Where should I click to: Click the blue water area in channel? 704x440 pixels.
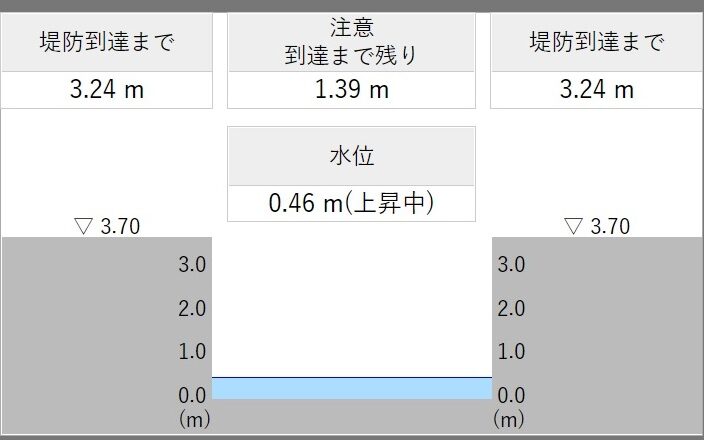point(351,388)
